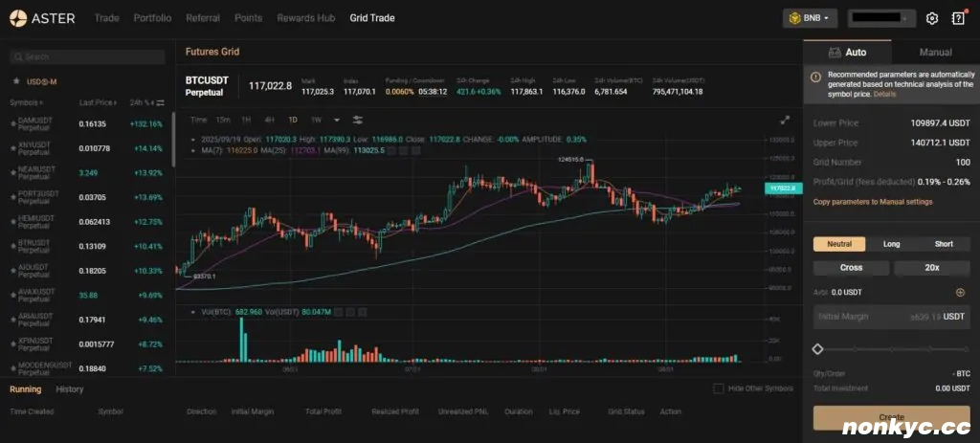Click the Create grid button
Viewport: 980px width, 443px height.
point(891,417)
